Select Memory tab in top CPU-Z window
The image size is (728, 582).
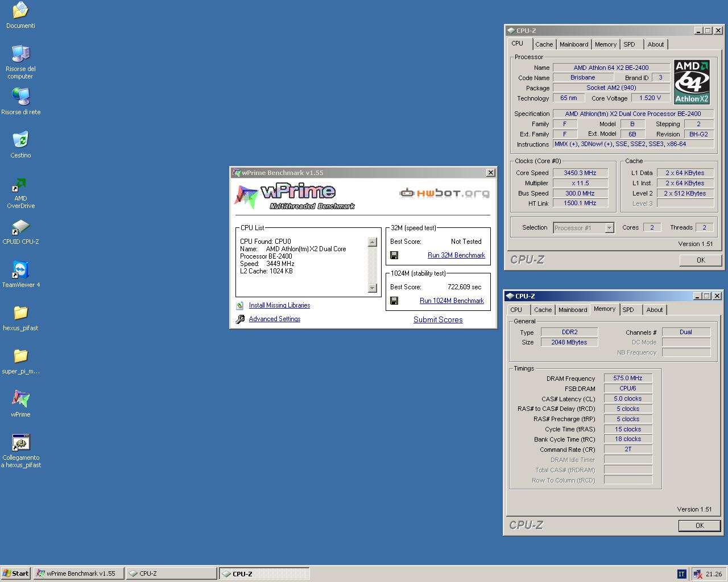[605, 44]
